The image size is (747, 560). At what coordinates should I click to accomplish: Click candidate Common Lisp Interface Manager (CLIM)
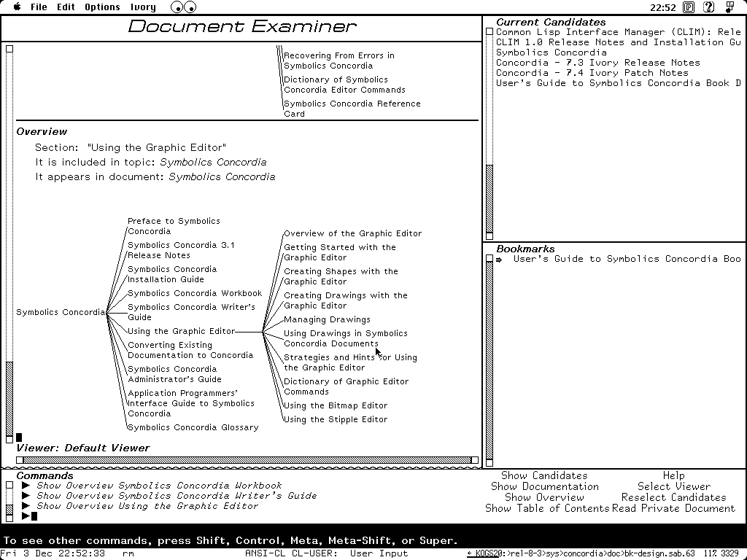[x=619, y=32]
